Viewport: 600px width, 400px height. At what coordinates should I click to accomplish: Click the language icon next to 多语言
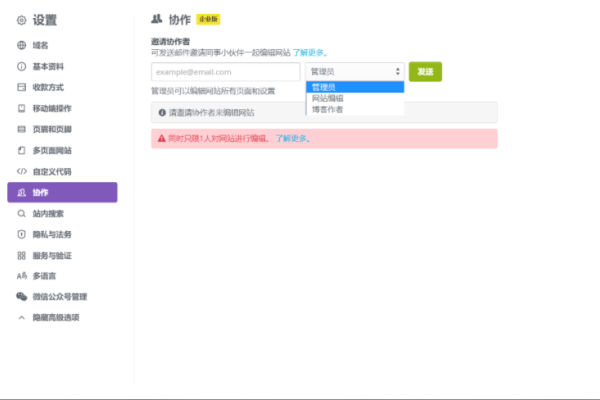pyautogui.click(x=21, y=276)
